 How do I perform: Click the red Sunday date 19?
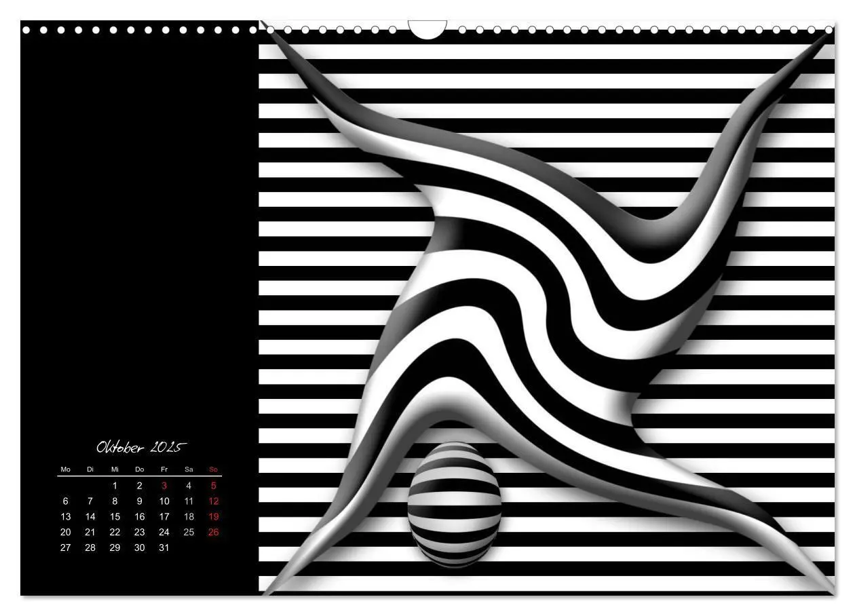coord(214,517)
